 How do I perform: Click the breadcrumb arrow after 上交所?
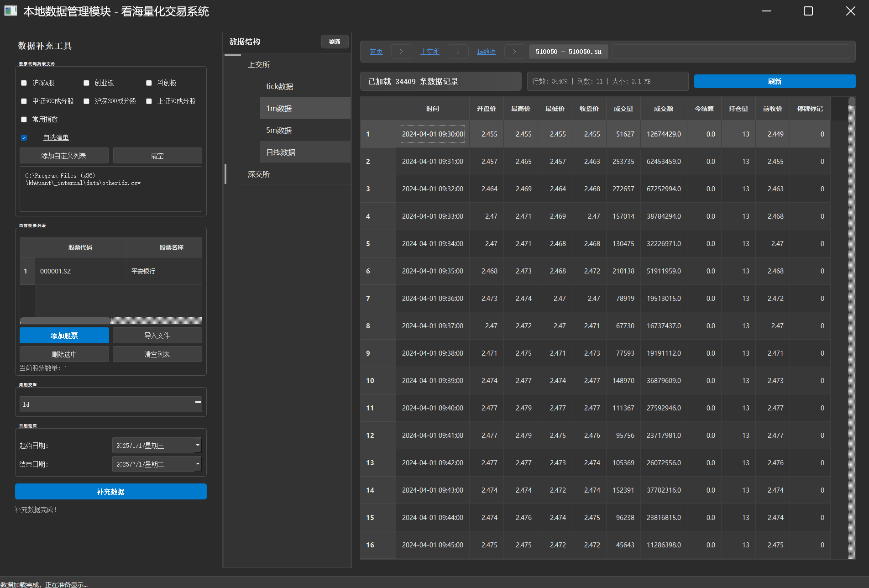[458, 52]
